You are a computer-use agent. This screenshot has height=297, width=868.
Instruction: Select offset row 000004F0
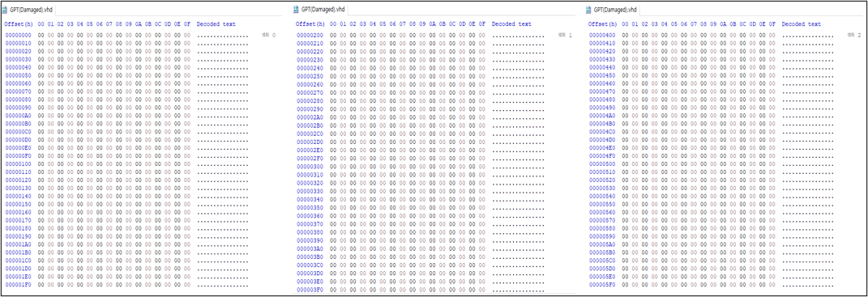[x=602, y=156]
